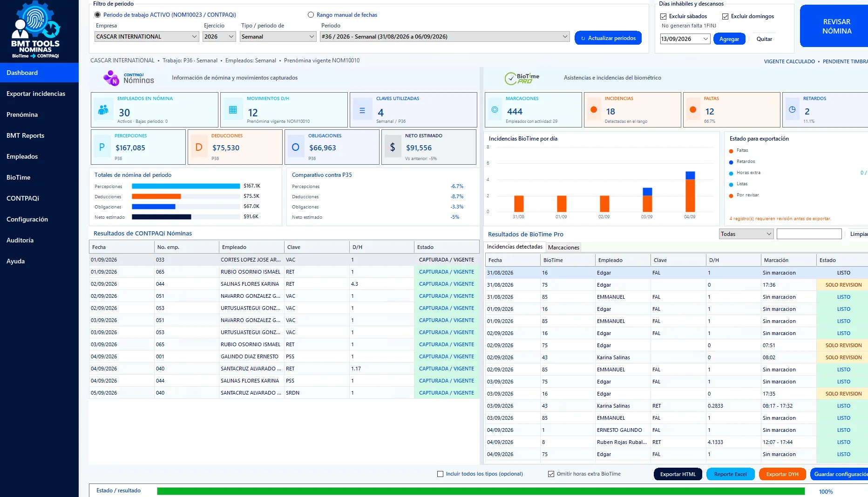
Task: Click the CONTPAQi Nóminas logo icon
Action: coord(111,78)
